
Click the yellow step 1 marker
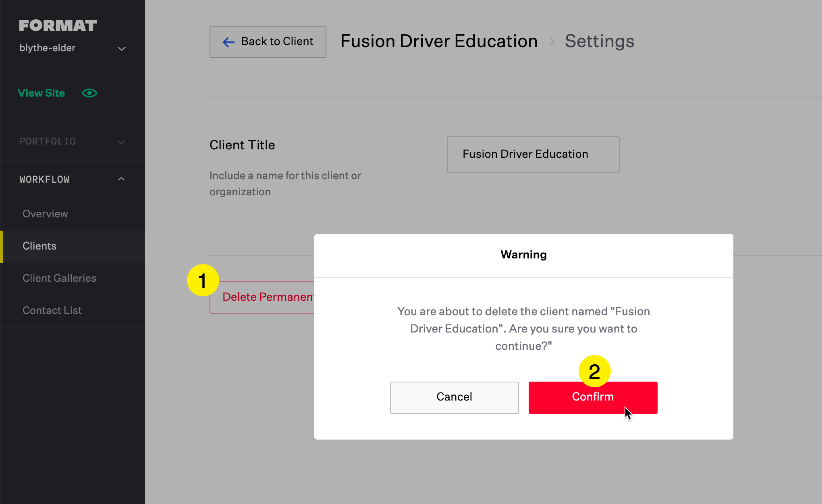point(203,280)
